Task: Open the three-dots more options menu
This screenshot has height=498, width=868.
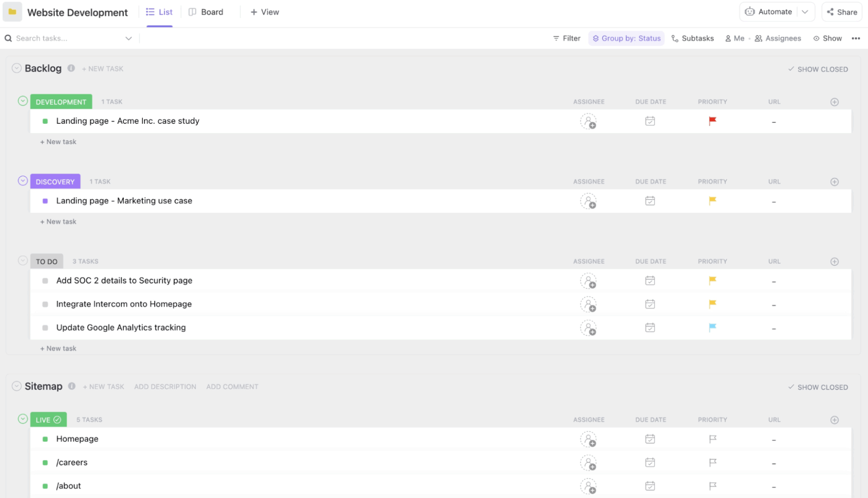Action: [856, 38]
